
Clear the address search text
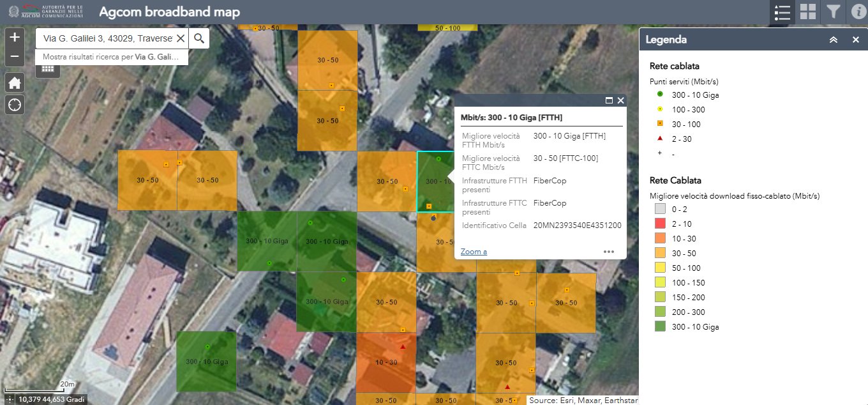tap(181, 38)
